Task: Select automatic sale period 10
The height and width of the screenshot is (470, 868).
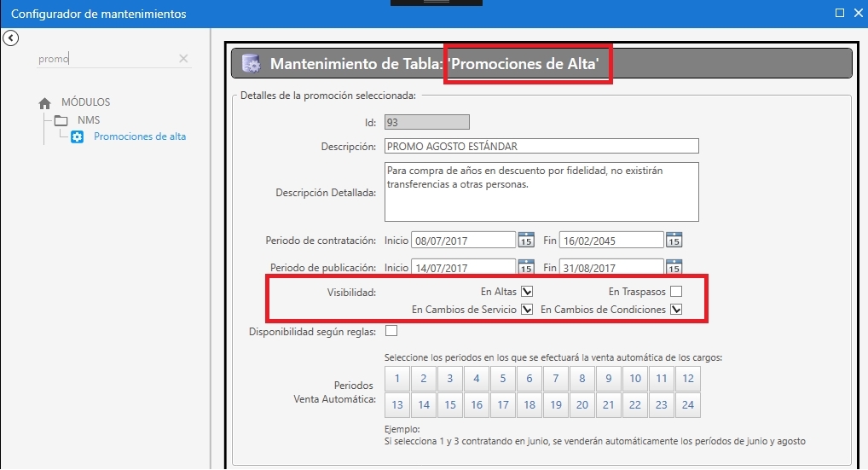Action: [x=635, y=379]
